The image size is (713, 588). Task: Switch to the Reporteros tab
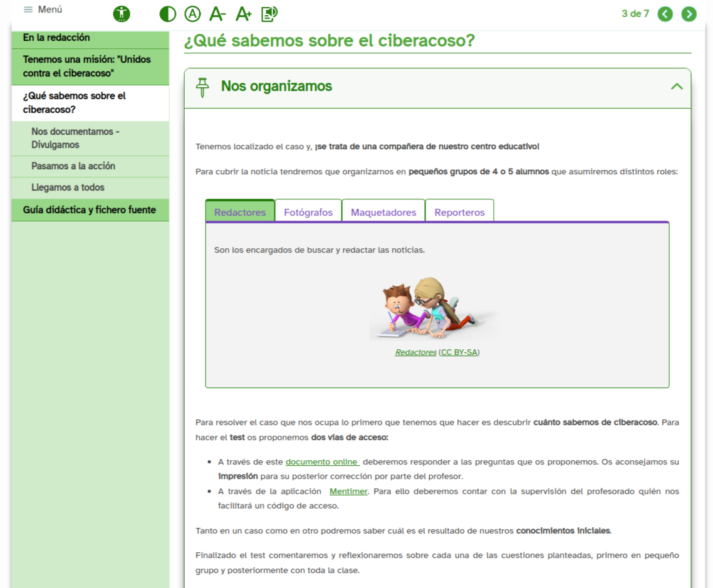459,212
